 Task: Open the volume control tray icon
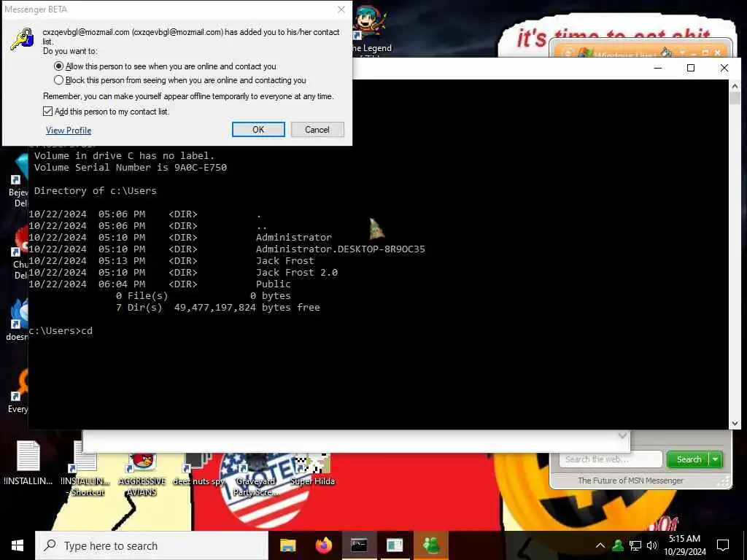point(651,545)
